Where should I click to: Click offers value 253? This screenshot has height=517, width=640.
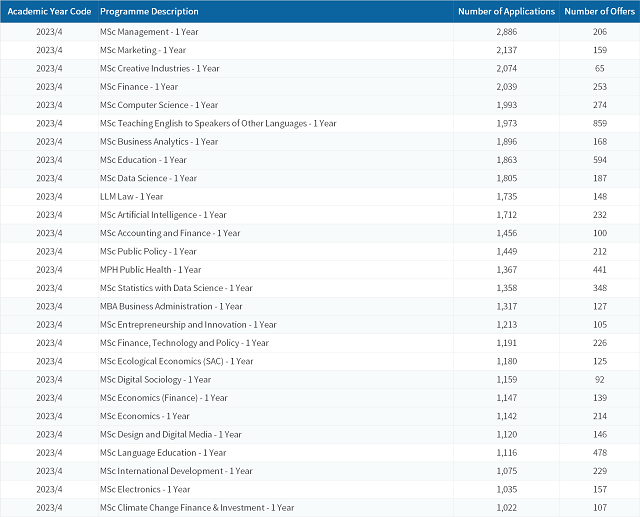pos(600,87)
